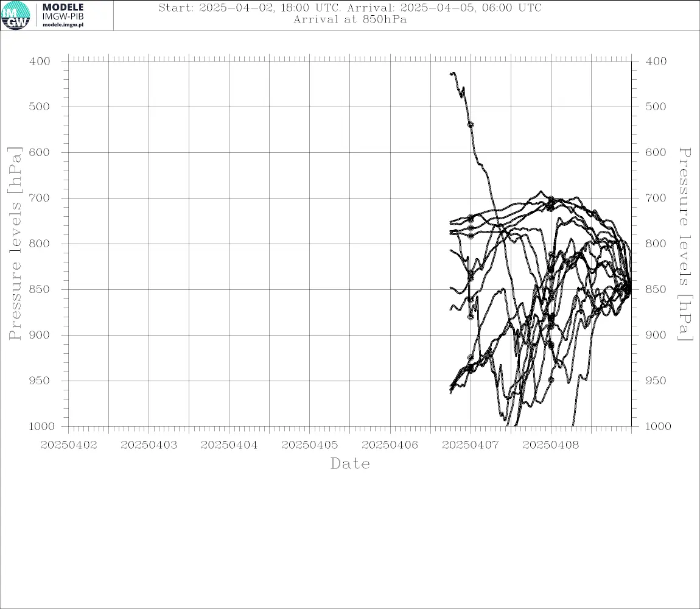Click the IMGW round logo icon
Screen dimensions: 700x609
coord(16,16)
